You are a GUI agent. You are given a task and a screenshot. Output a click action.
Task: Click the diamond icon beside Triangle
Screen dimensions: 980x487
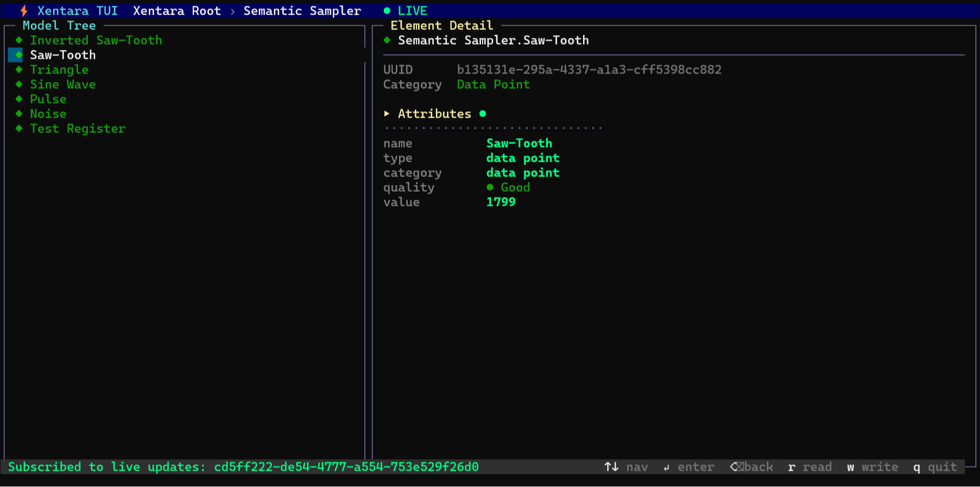(x=19, y=69)
